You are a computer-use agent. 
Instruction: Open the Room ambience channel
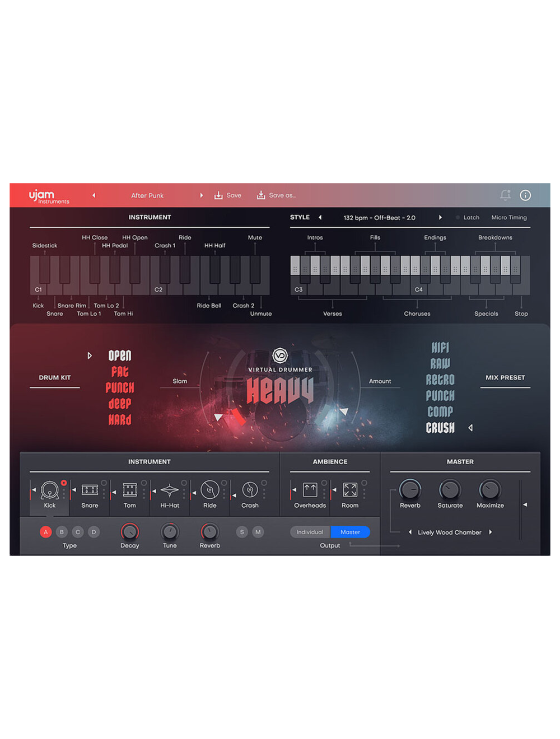tap(349, 489)
